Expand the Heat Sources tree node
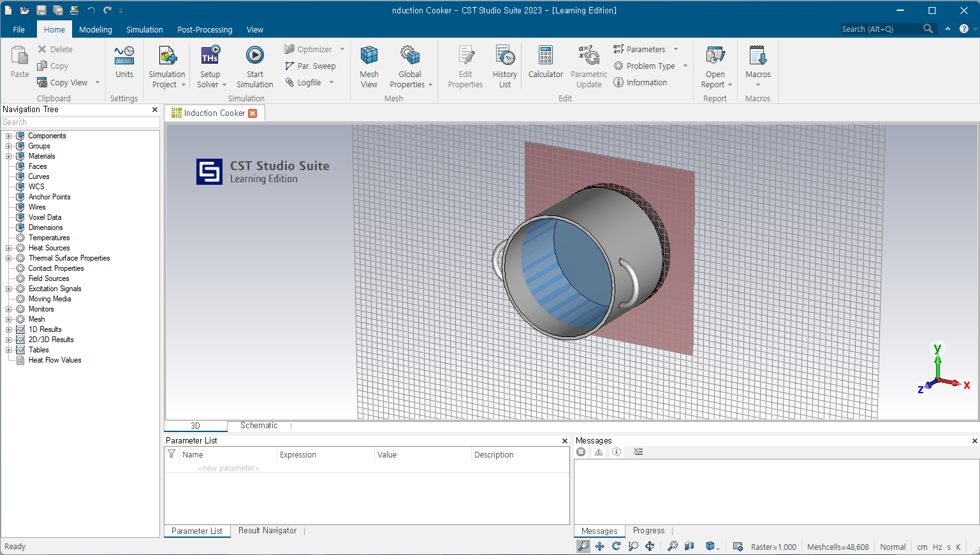The width and height of the screenshot is (980, 555). (x=9, y=248)
